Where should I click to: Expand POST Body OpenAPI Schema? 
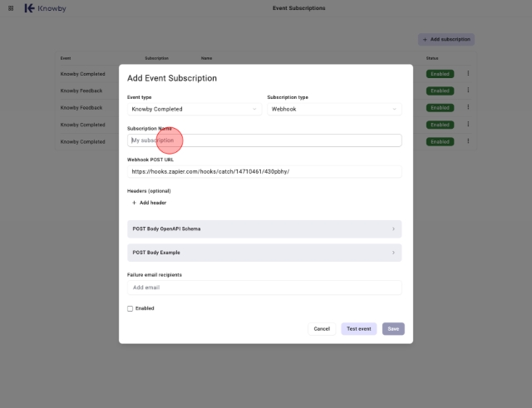click(x=264, y=229)
